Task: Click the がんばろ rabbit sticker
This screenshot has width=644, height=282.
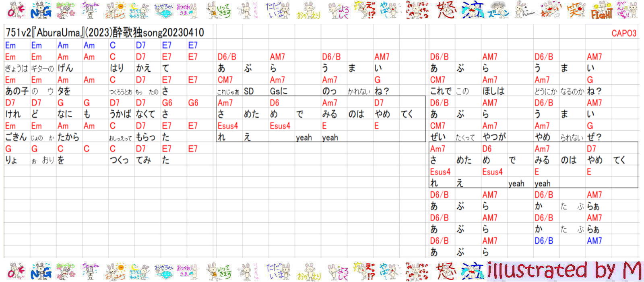Action: [627, 10]
